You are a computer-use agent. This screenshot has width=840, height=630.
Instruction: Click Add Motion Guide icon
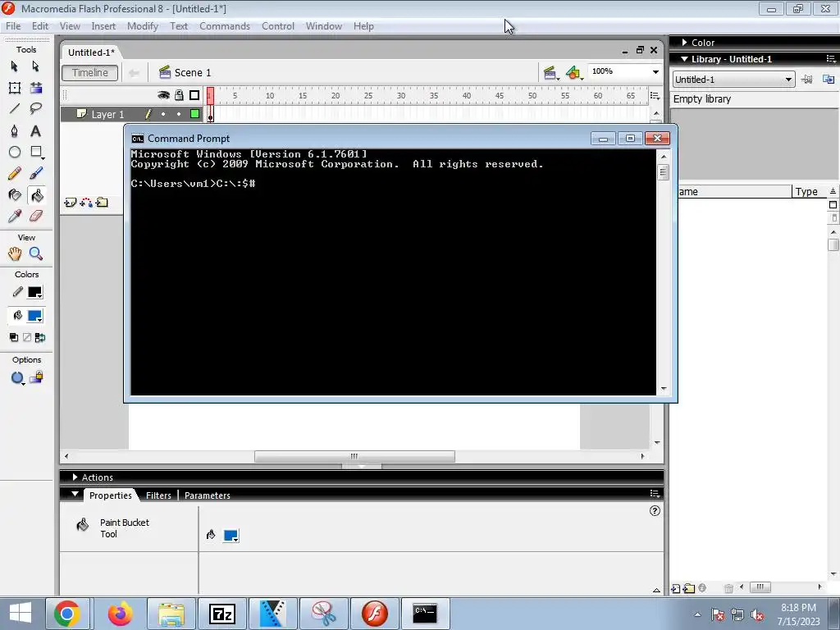tap(85, 203)
